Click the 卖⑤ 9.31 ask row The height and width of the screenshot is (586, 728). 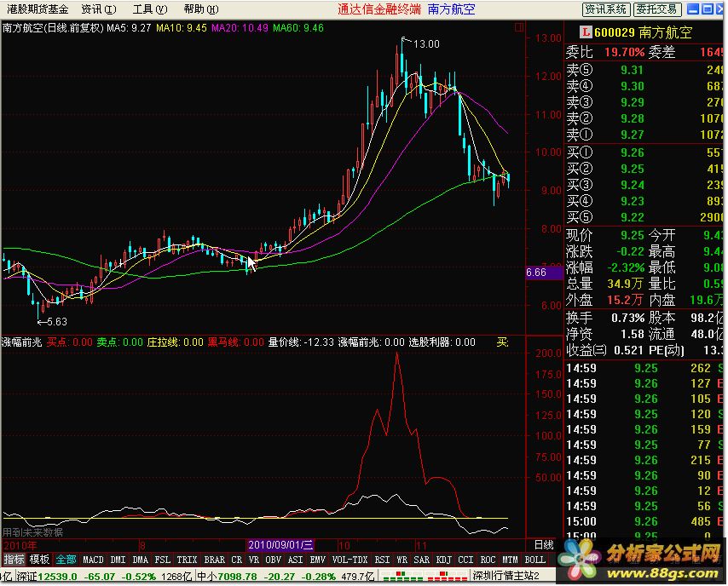(644, 70)
